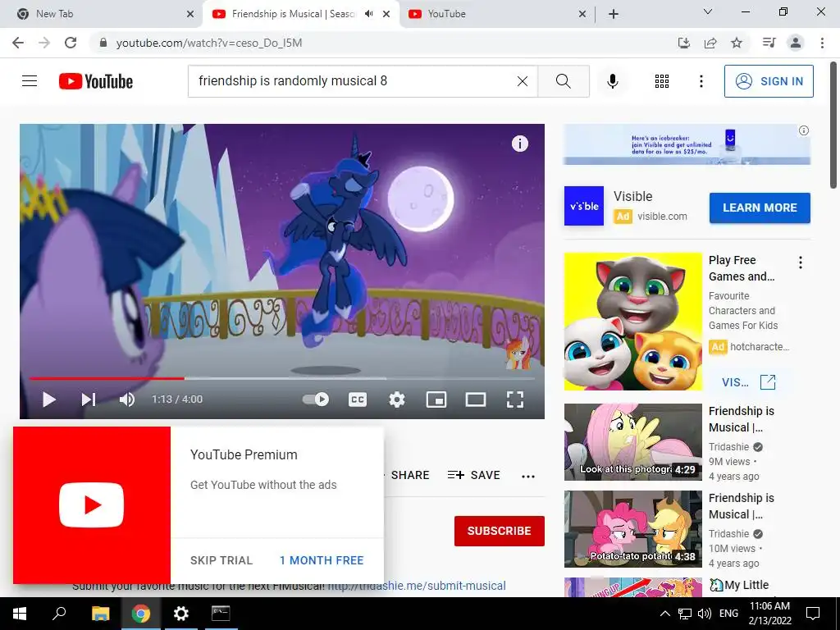Subscribe to the channel
Viewport: 840px width, 630px height.
(x=500, y=531)
